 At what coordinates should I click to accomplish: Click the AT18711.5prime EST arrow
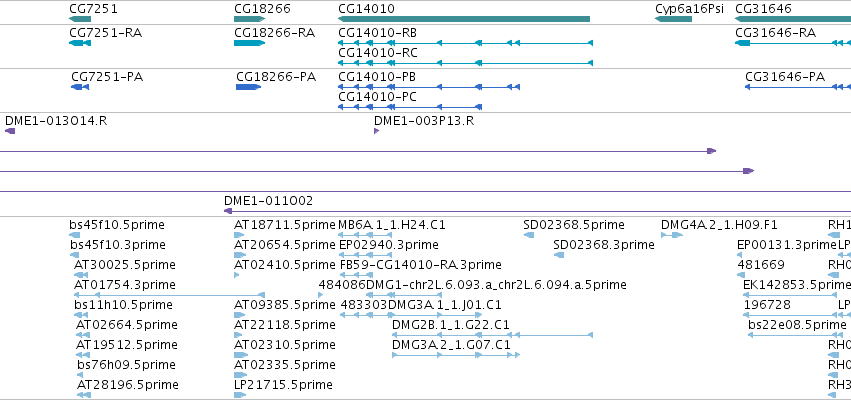(239, 235)
